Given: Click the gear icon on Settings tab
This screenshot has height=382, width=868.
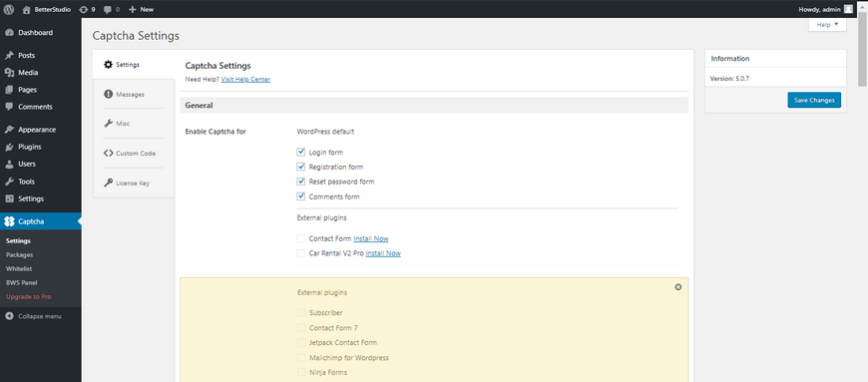Looking at the screenshot, I should point(108,64).
